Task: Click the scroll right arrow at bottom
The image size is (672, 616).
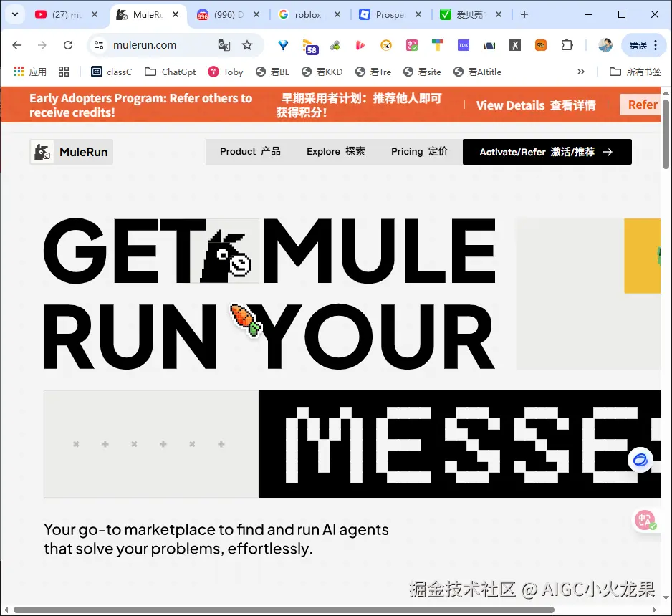Action: pyautogui.click(x=654, y=610)
